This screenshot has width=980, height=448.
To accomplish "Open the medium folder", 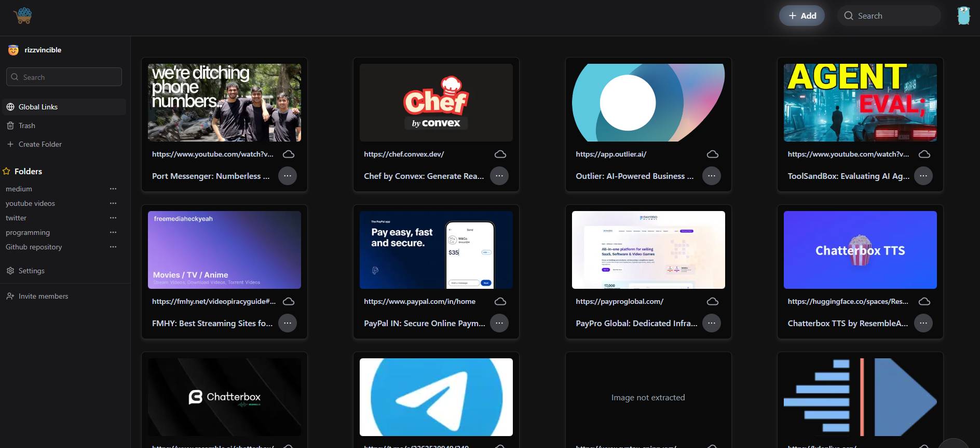I will tap(19, 189).
